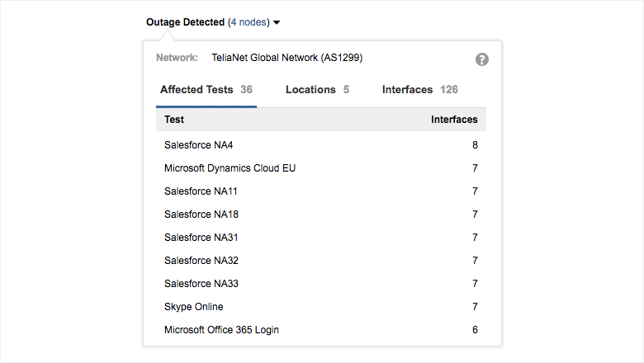
Task: Open the Salesforce NA32 test
Action: 201,261
